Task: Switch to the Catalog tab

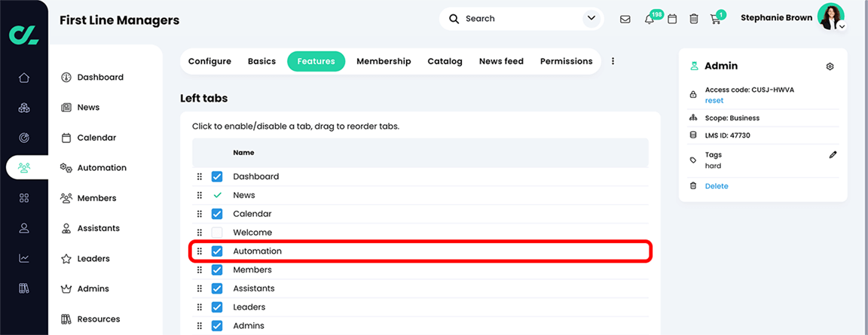Action: [x=445, y=62]
